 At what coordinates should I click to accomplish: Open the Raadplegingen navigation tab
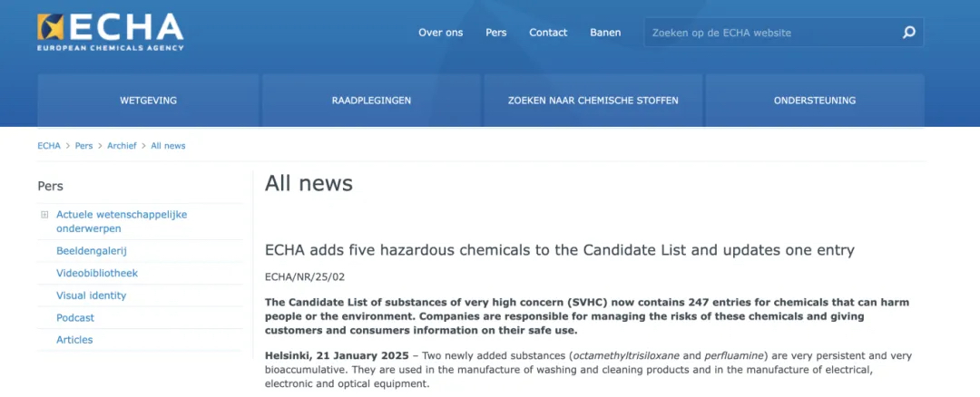coord(371,101)
